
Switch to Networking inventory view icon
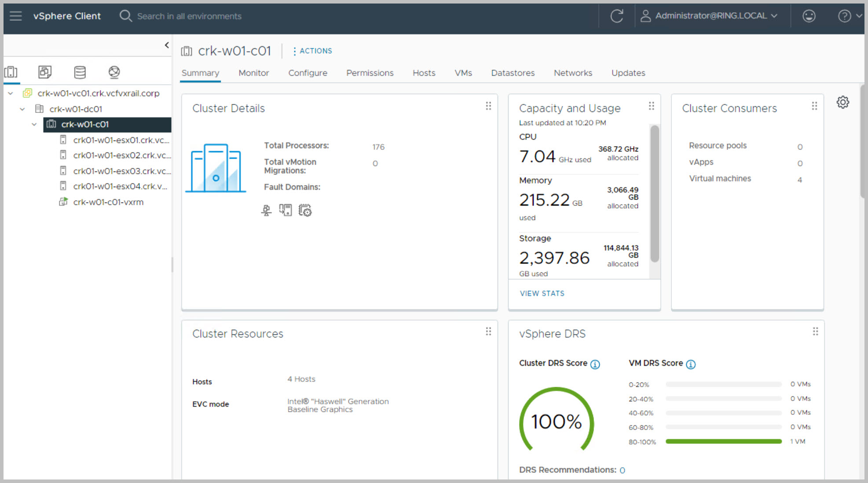point(114,72)
